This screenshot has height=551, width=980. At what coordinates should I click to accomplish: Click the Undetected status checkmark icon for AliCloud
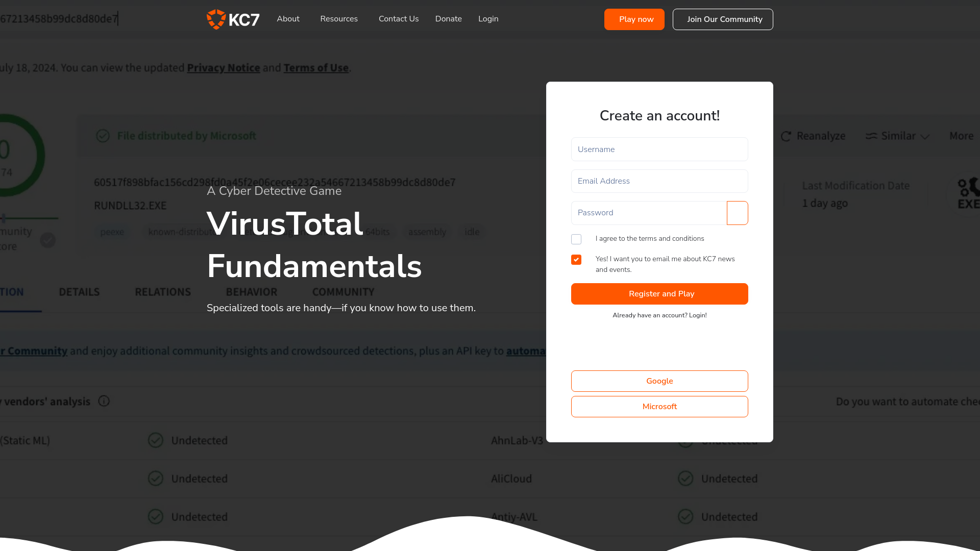(x=686, y=479)
